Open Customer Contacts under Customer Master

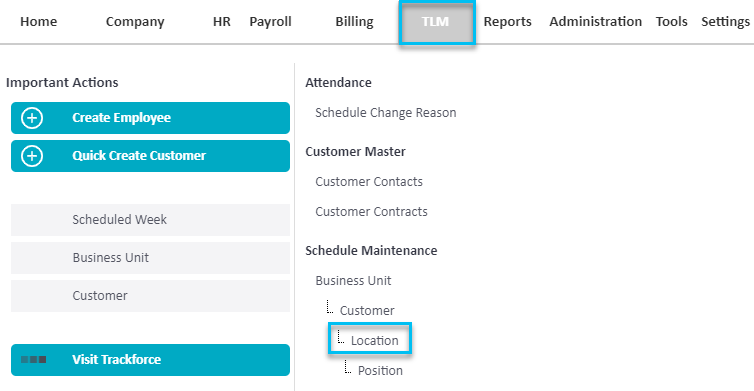tap(369, 182)
